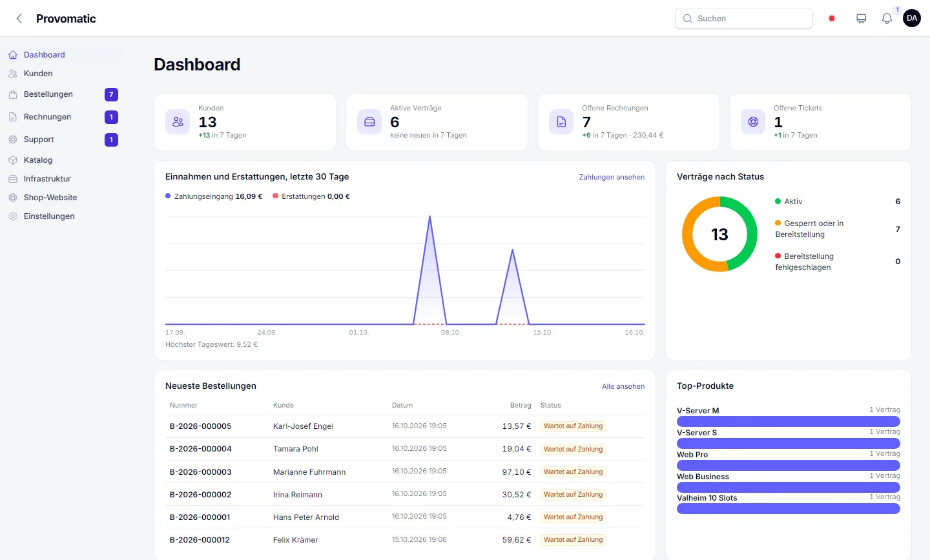
Task: Click the Web Business product label
Action: (x=703, y=477)
